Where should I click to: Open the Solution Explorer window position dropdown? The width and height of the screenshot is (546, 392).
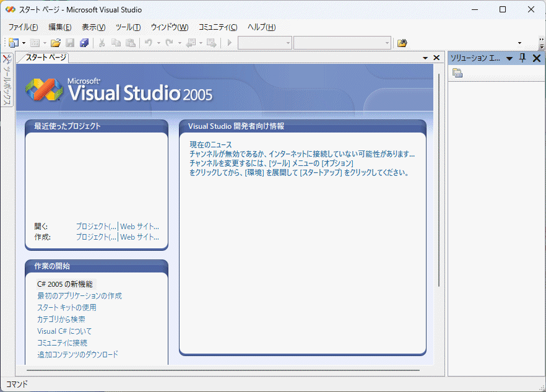pos(509,58)
